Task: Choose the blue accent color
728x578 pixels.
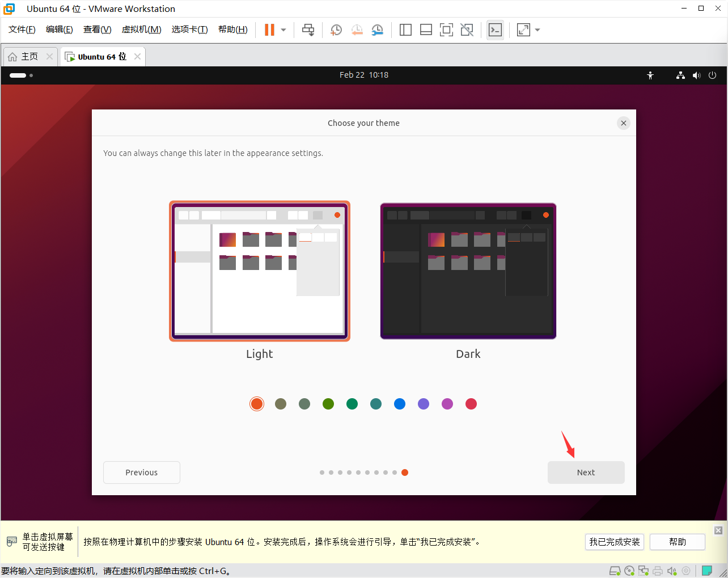Action: (x=400, y=404)
